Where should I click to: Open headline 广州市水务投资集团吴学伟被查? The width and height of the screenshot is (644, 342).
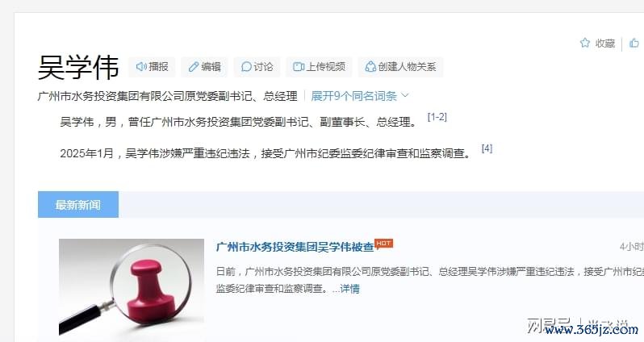pos(295,247)
